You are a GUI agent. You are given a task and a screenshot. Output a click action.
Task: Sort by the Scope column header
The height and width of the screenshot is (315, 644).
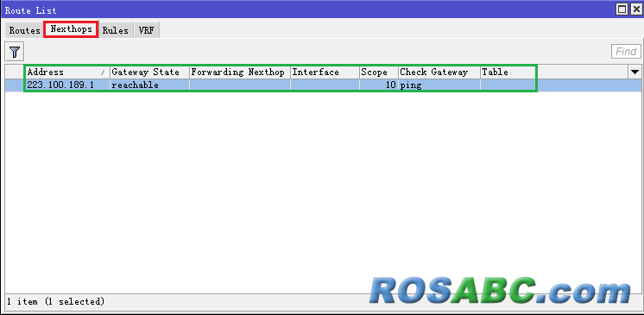click(379, 72)
